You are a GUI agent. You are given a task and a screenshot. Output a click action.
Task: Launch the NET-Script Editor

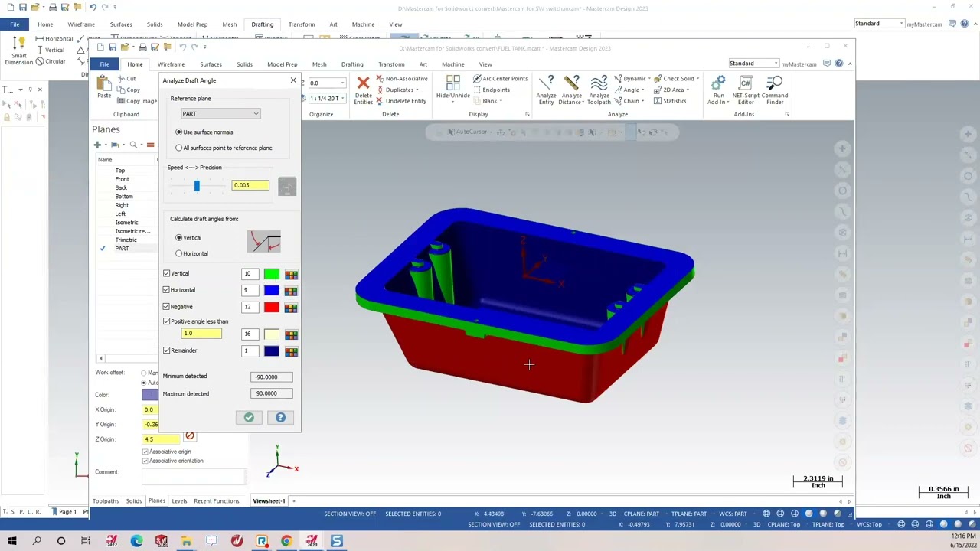(x=745, y=90)
